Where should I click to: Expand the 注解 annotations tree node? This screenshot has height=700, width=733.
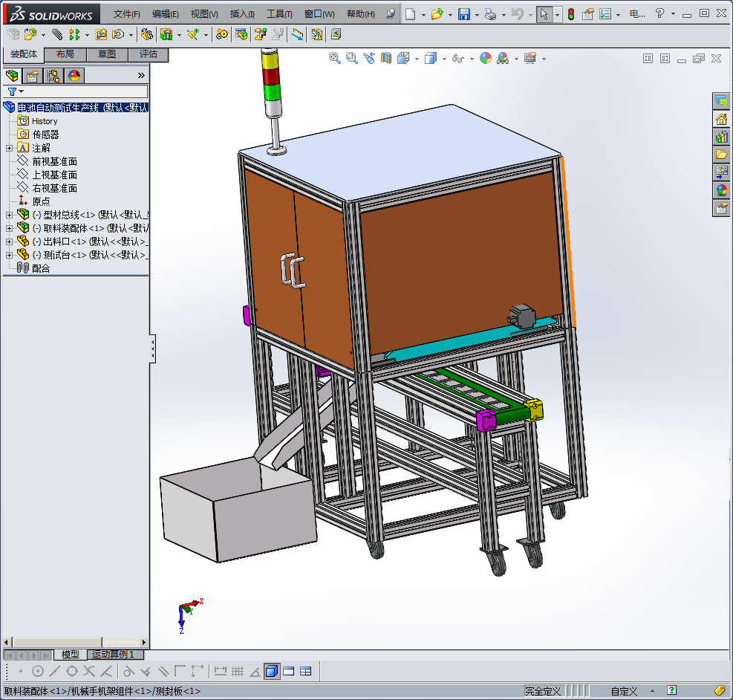9,148
